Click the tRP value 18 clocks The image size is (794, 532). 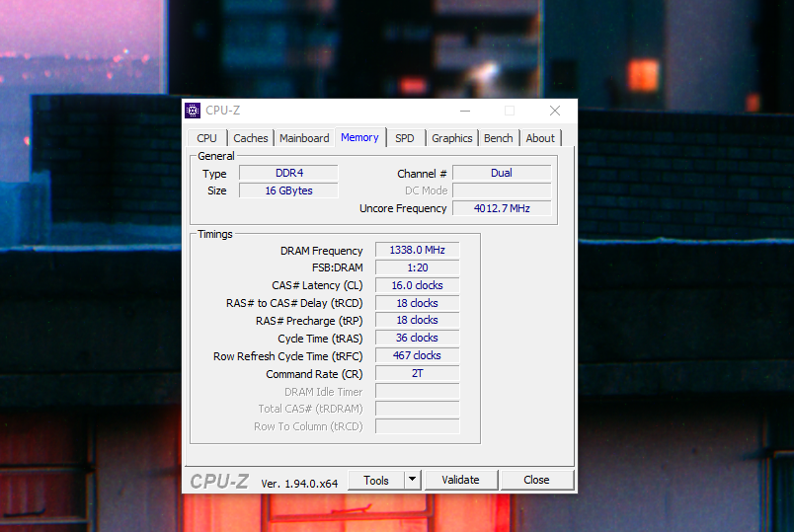418,321
